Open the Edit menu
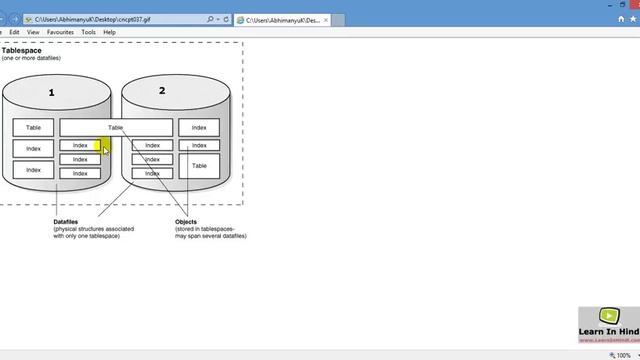This screenshot has height=360, width=640. [x=14, y=32]
